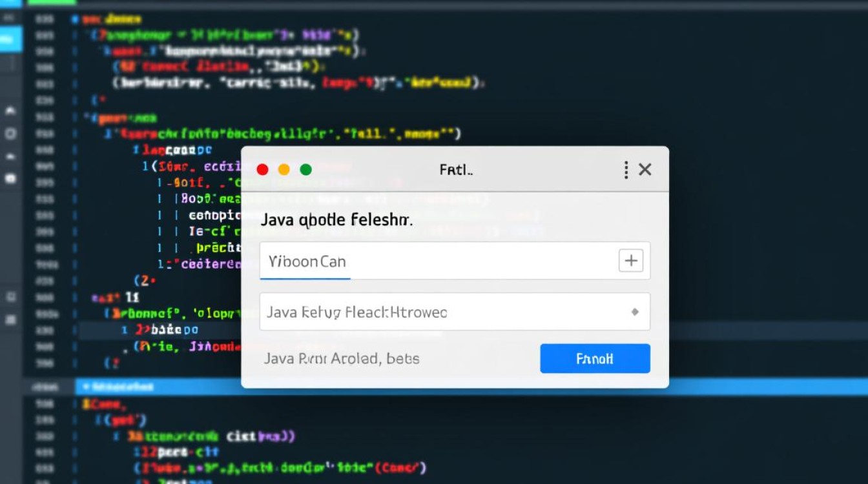
Task: Click the highlighted blue icon atop the sidebar
Action: tap(10, 39)
